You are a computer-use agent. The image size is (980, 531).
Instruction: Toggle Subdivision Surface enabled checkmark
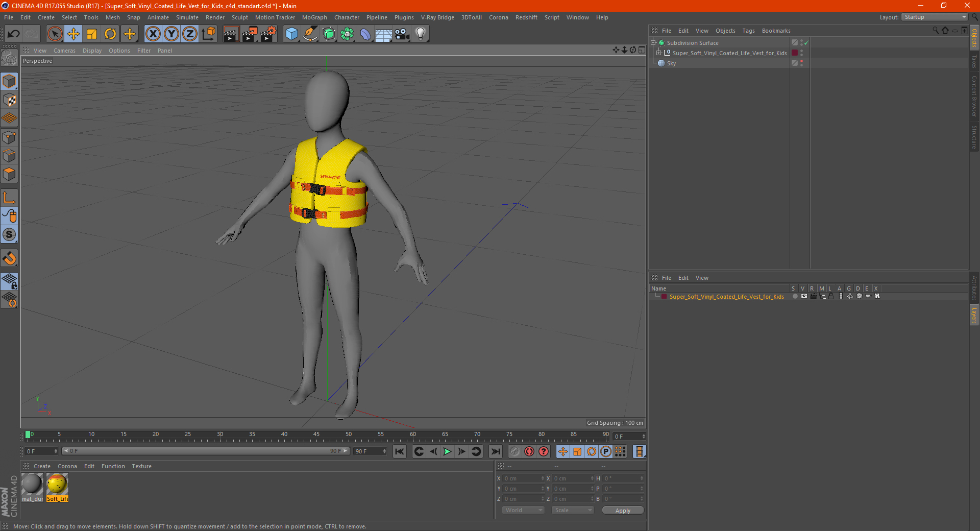click(x=806, y=43)
